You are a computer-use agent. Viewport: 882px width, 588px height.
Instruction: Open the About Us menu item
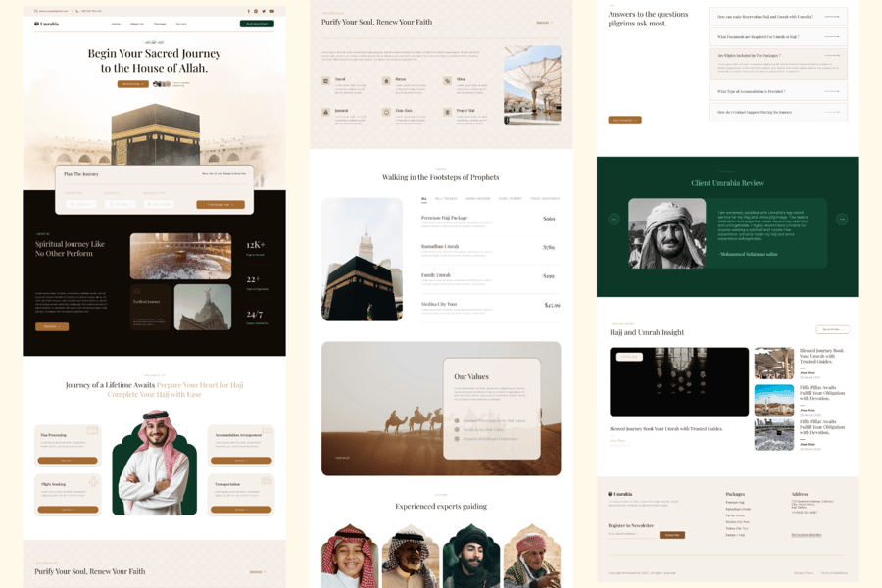pyautogui.click(x=137, y=24)
